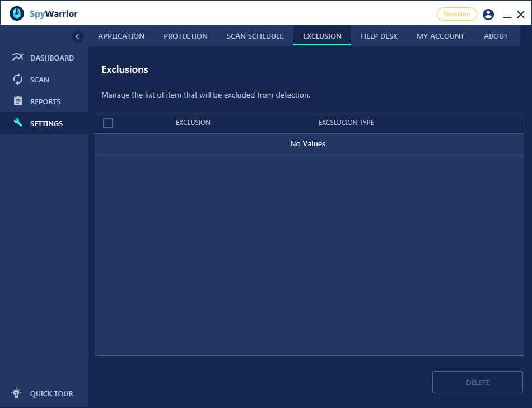
Task: Click the Reports clipboard icon
Action: [17, 101]
